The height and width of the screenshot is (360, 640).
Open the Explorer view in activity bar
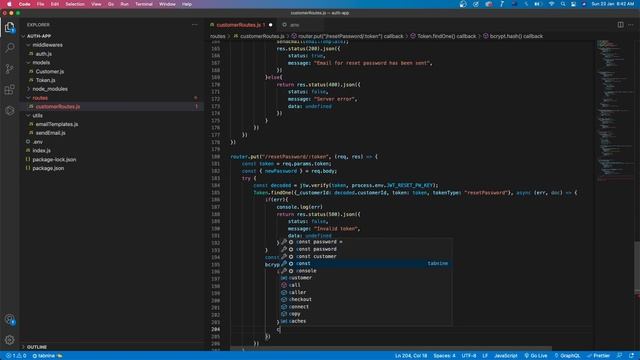point(9,27)
